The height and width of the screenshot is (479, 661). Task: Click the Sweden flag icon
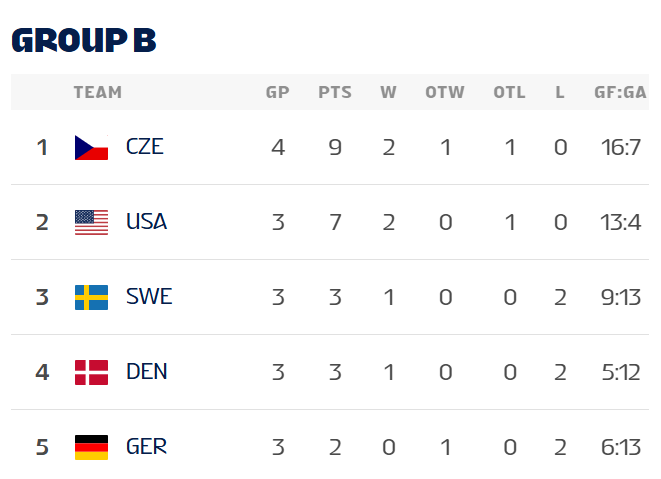(91, 297)
